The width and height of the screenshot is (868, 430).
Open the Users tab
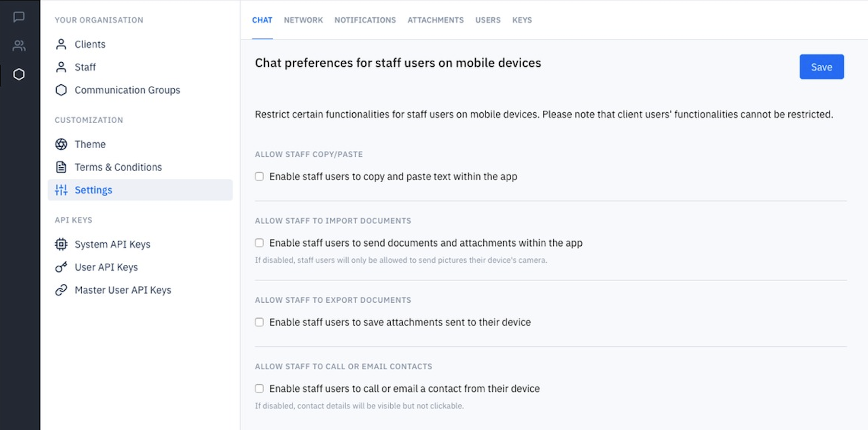click(x=488, y=20)
